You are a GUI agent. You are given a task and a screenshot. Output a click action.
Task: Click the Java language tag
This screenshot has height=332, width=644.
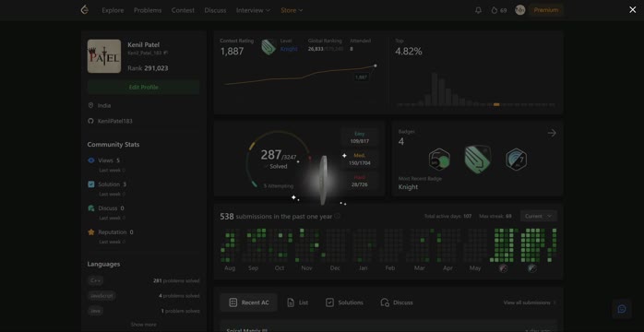click(x=95, y=311)
